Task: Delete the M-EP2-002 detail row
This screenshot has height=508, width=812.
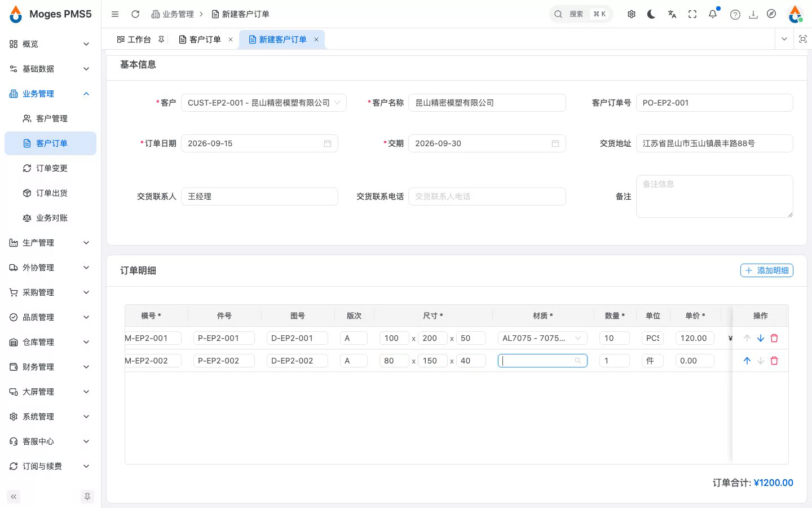Action: (x=774, y=361)
